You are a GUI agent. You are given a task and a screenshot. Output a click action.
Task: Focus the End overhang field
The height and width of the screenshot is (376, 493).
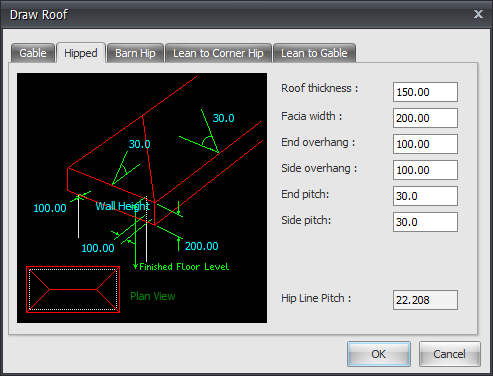pyautogui.click(x=425, y=144)
